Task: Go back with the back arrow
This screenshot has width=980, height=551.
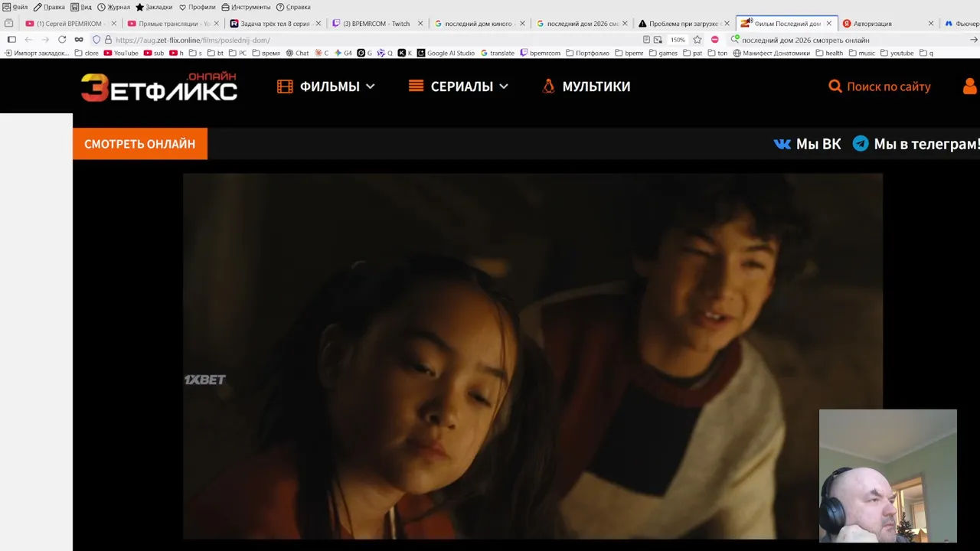Action: [28, 40]
